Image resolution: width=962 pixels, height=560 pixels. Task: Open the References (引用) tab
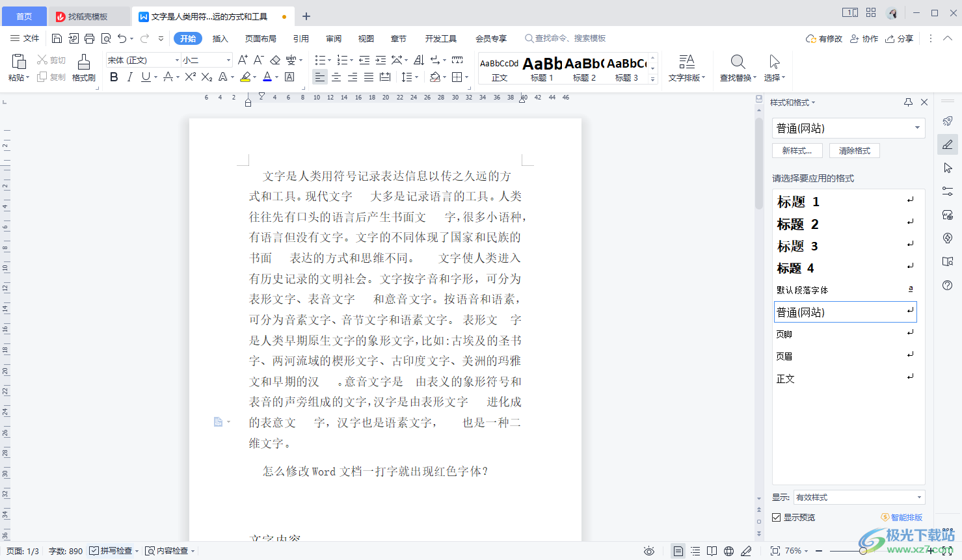301,38
